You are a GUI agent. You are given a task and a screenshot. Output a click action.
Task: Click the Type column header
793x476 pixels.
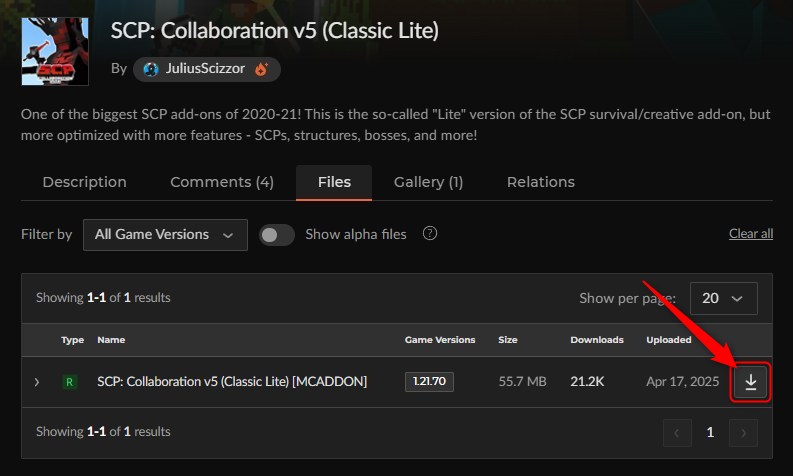tap(72, 340)
